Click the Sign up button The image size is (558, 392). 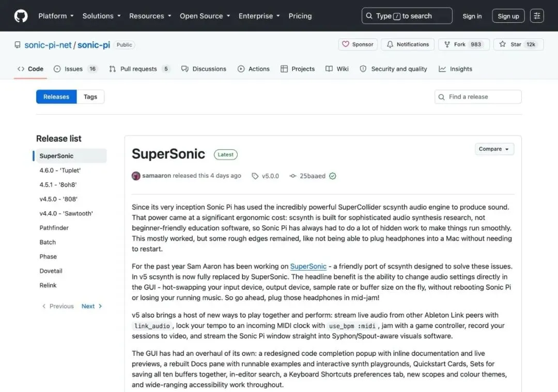pyautogui.click(x=508, y=16)
